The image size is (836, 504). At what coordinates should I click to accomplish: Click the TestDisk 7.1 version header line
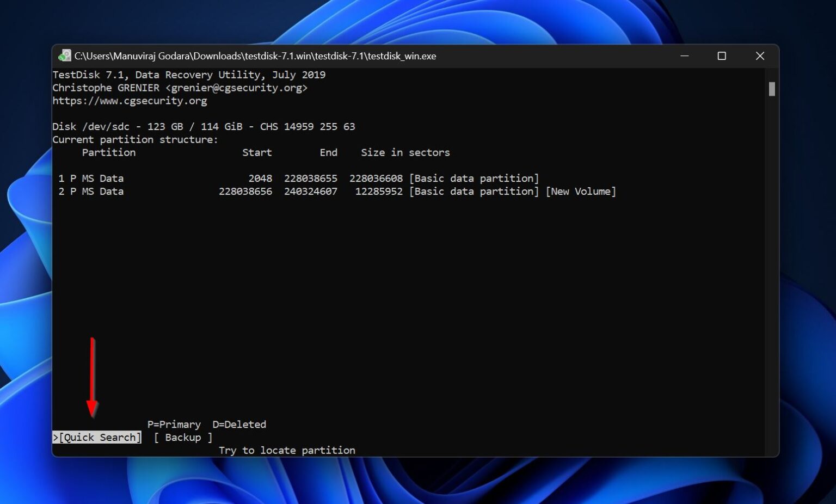tap(189, 75)
